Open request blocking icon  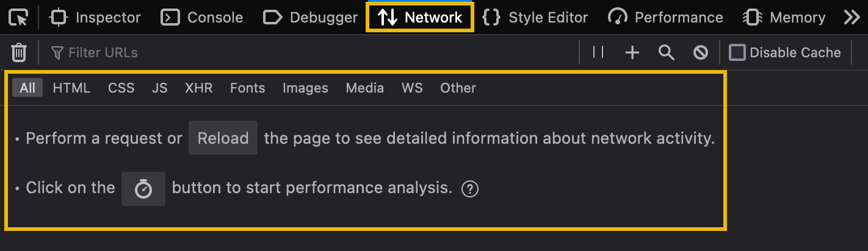click(701, 53)
